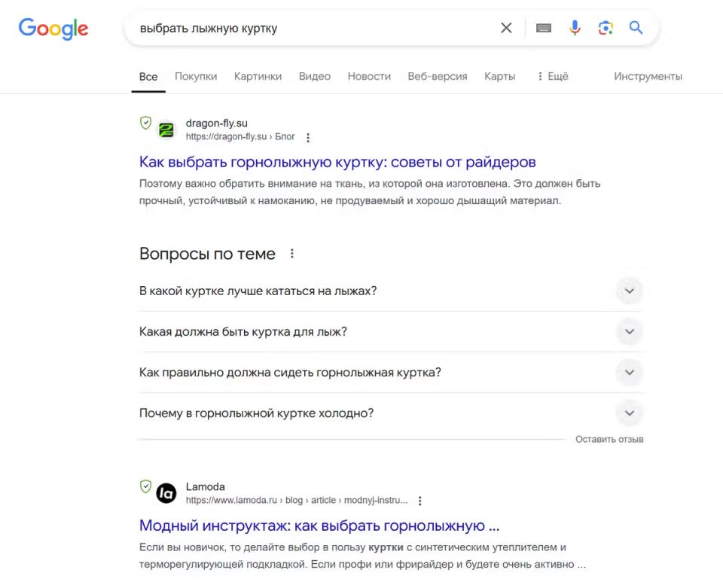Switch to the Картинки tab
723x588 pixels.
[258, 76]
